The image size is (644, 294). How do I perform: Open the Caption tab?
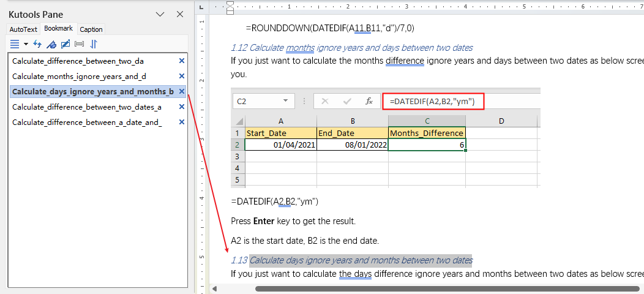point(91,29)
